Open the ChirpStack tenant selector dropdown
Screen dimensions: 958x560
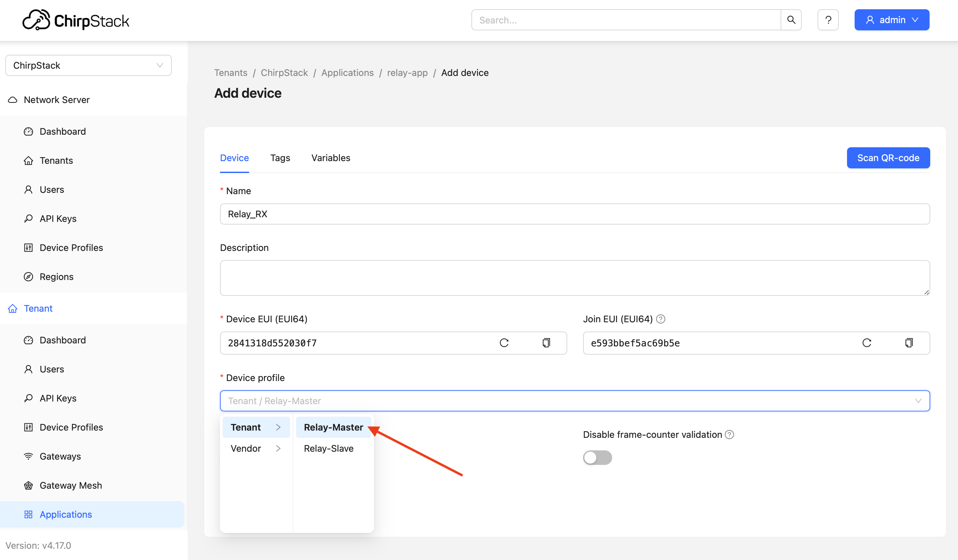(88, 65)
